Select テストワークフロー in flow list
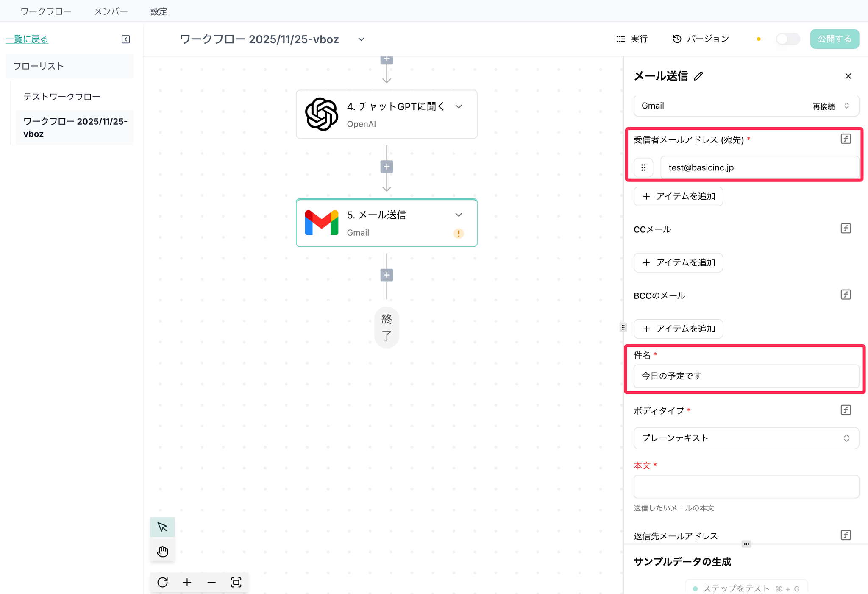The height and width of the screenshot is (594, 868). coord(62,97)
